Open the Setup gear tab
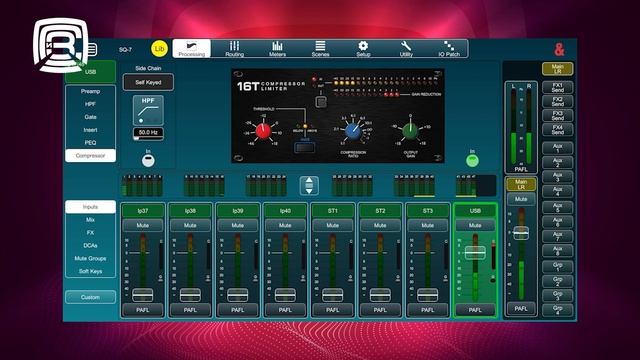The image size is (640, 360). pos(363,49)
